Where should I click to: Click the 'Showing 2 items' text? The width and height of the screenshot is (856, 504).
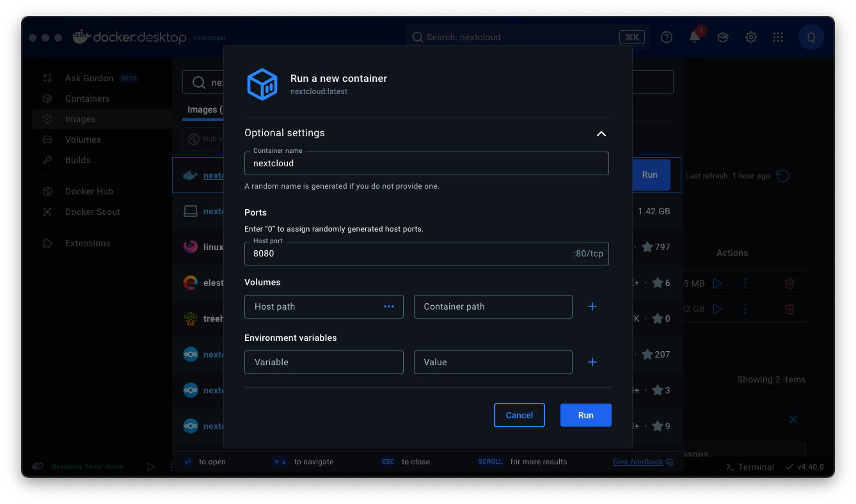771,379
